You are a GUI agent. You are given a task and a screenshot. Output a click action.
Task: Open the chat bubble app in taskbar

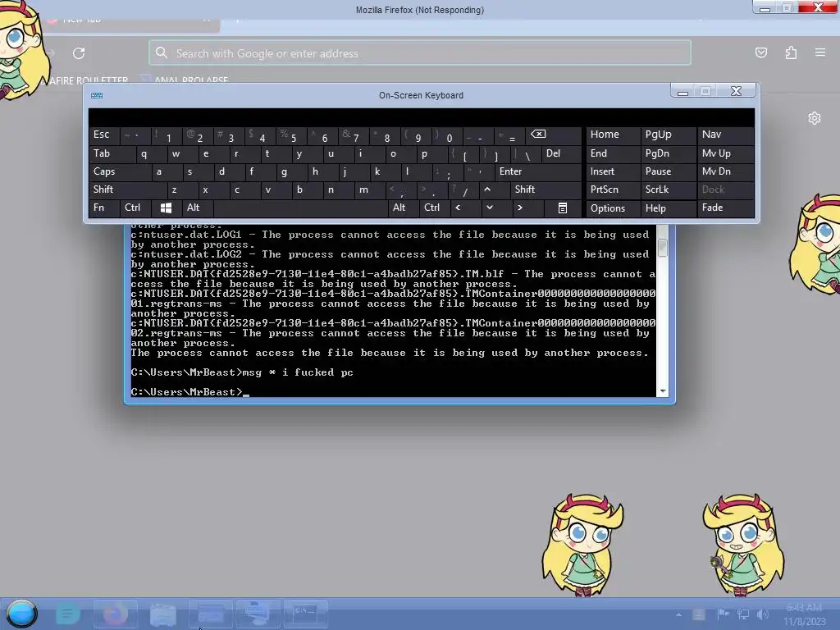[68, 614]
